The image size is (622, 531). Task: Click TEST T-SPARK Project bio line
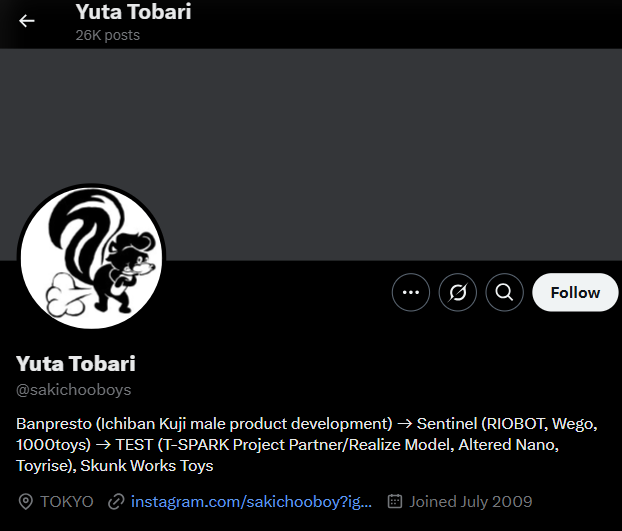(287, 445)
